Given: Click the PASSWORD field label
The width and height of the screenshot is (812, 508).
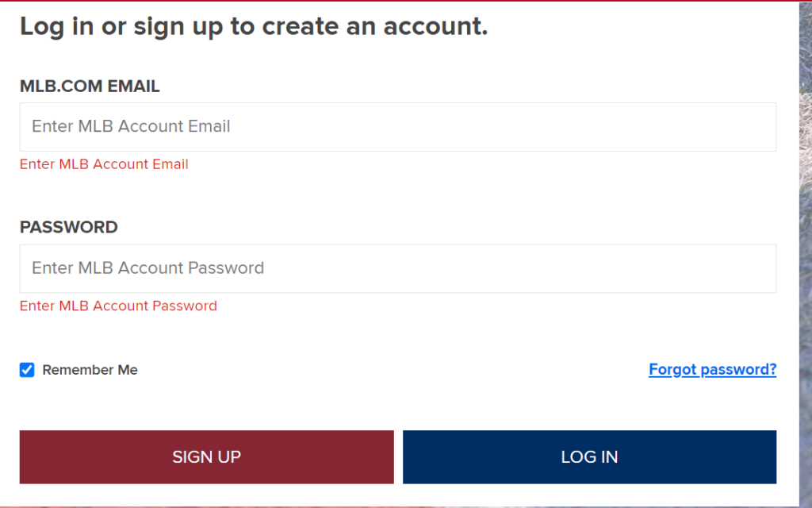Looking at the screenshot, I should click(x=68, y=227).
